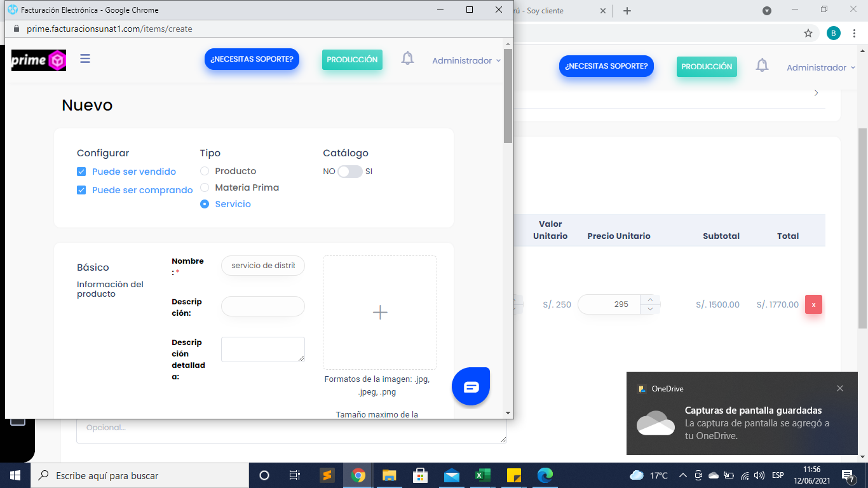The height and width of the screenshot is (488, 868).
Task: Uncheck 'Puede ser vendido' checkbox
Action: (x=81, y=172)
